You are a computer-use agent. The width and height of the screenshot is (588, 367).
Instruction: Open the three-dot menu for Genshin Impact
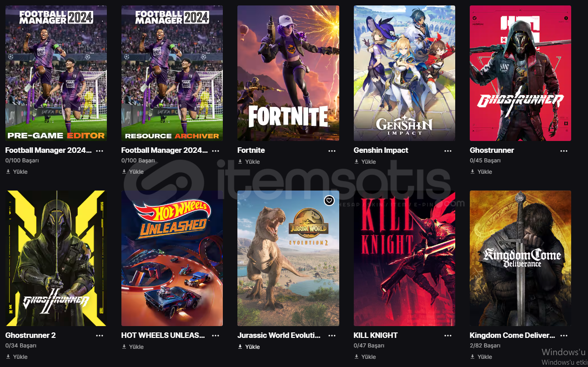pyautogui.click(x=448, y=151)
